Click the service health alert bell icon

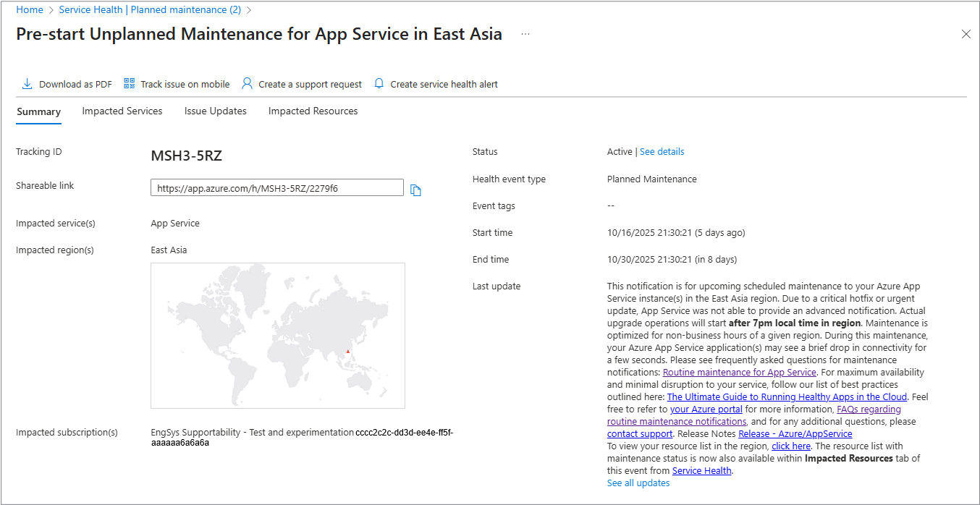tap(379, 84)
